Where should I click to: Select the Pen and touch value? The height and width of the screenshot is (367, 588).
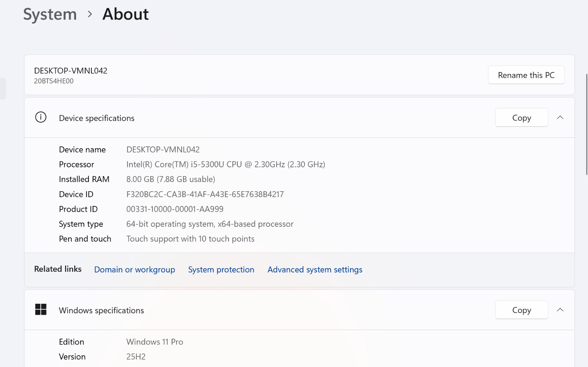(x=190, y=239)
